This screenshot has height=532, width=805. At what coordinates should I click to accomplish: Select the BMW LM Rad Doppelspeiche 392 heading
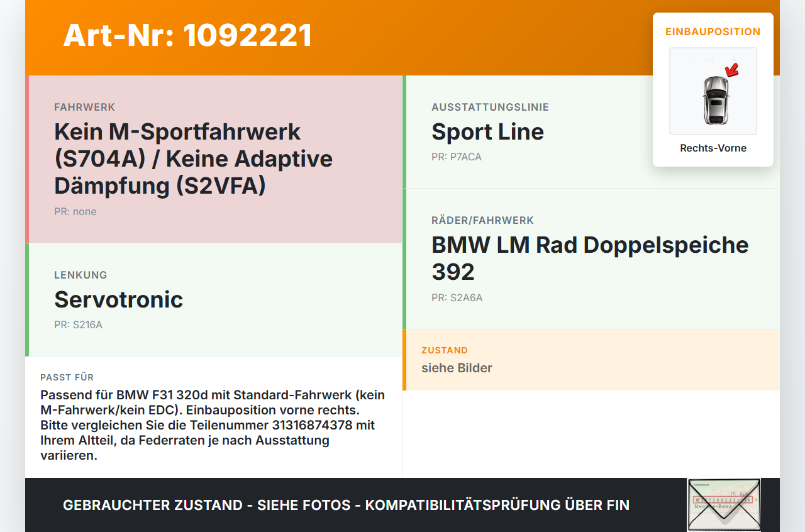coord(590,258)
